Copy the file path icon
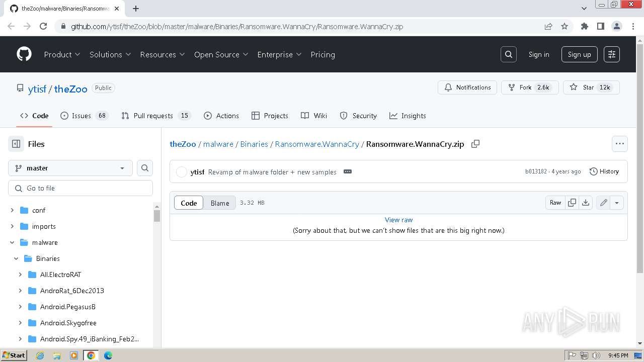Viewport: 644px width, 362px height. click(x=475, y=144)
